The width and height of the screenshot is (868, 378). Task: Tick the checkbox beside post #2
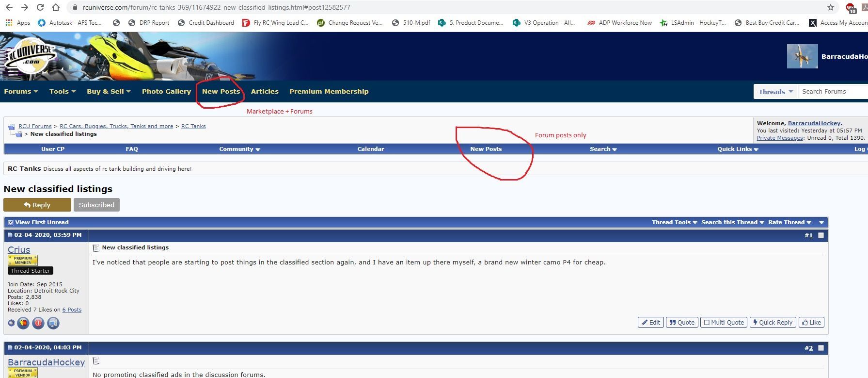coord(821,348)
